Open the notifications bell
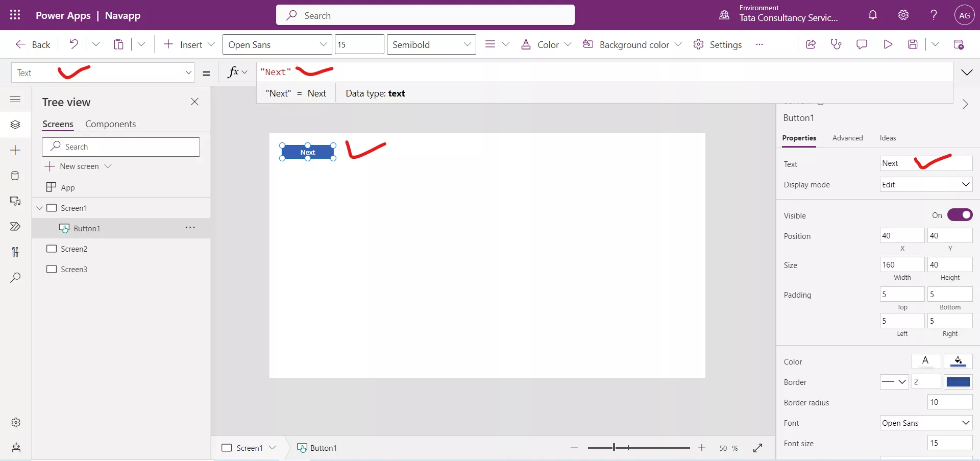Screen dimensions: 980x461 873,15
